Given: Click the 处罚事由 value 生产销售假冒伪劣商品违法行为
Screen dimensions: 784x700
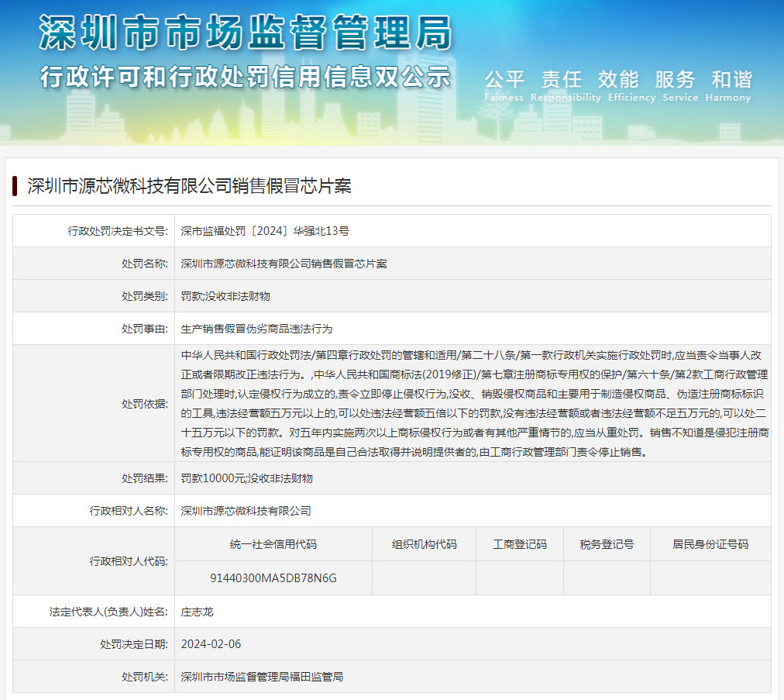Looking at the screenshot, I should (256, 329).
